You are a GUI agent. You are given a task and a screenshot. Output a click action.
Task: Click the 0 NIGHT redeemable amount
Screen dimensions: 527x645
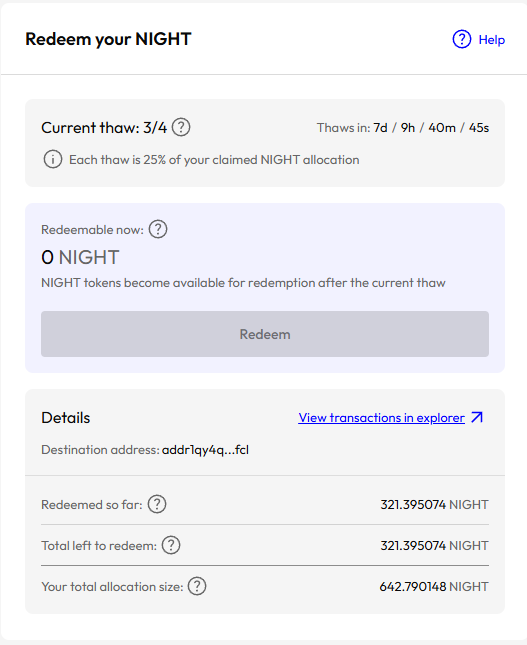click(x=80, y=258)
